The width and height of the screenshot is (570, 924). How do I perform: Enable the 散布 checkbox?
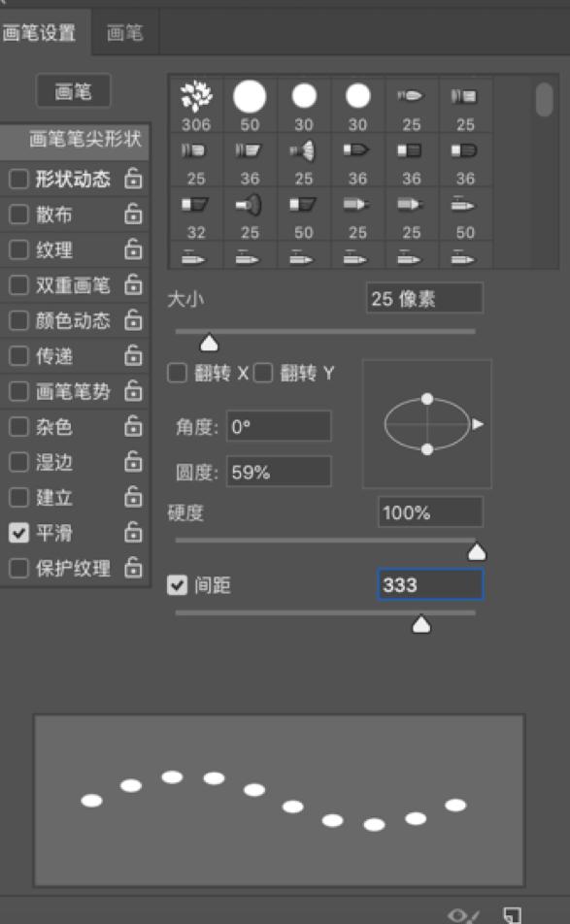click(x=18, y=214)
